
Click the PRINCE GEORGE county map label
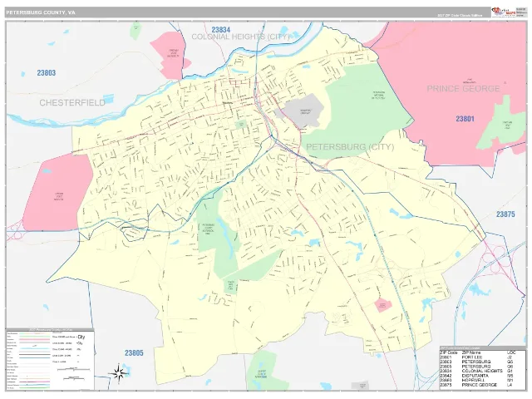coord(463,89)
